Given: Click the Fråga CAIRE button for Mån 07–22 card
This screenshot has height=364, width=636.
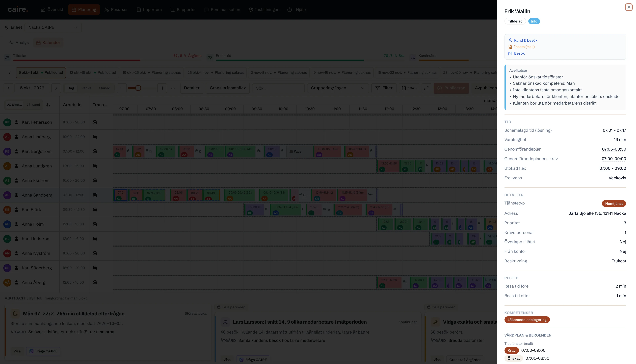Looking at the screenshot, I should pyautogui.click(x=43, y=351).
